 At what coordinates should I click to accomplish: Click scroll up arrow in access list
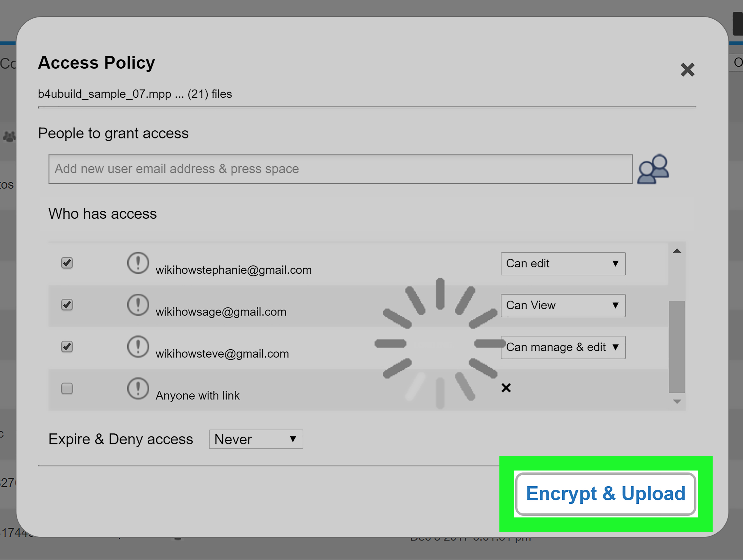point(677,251)
